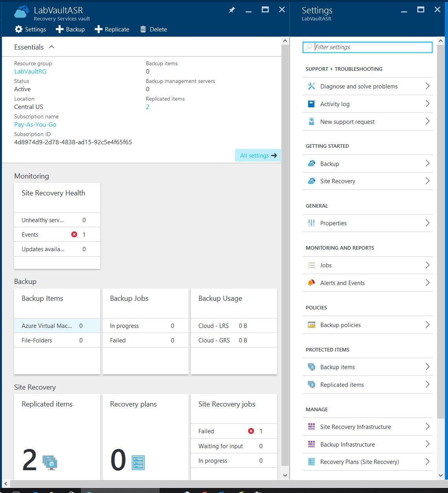The width and height of the screenshot is (448, 493).
Task: Click the New support request icon
Action: 311,122
